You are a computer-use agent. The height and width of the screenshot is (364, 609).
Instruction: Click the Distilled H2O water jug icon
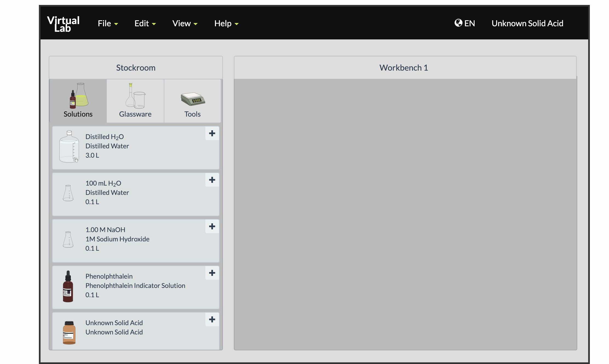pos(69,147)
